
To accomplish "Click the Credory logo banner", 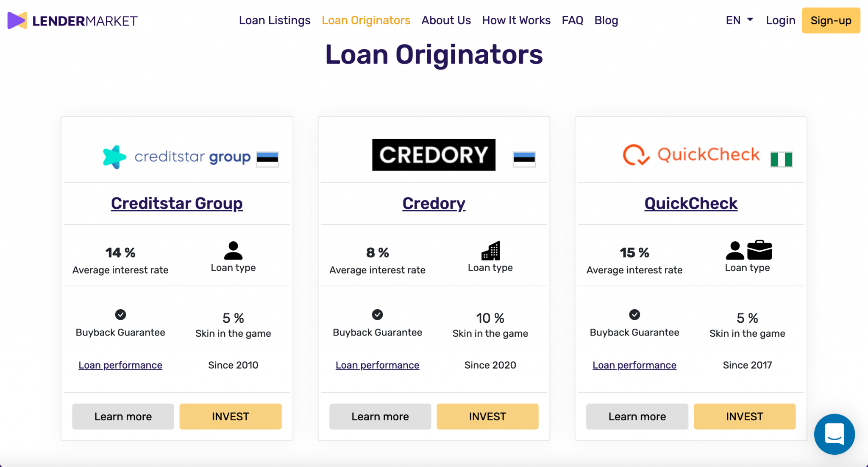I will (433, 154).
